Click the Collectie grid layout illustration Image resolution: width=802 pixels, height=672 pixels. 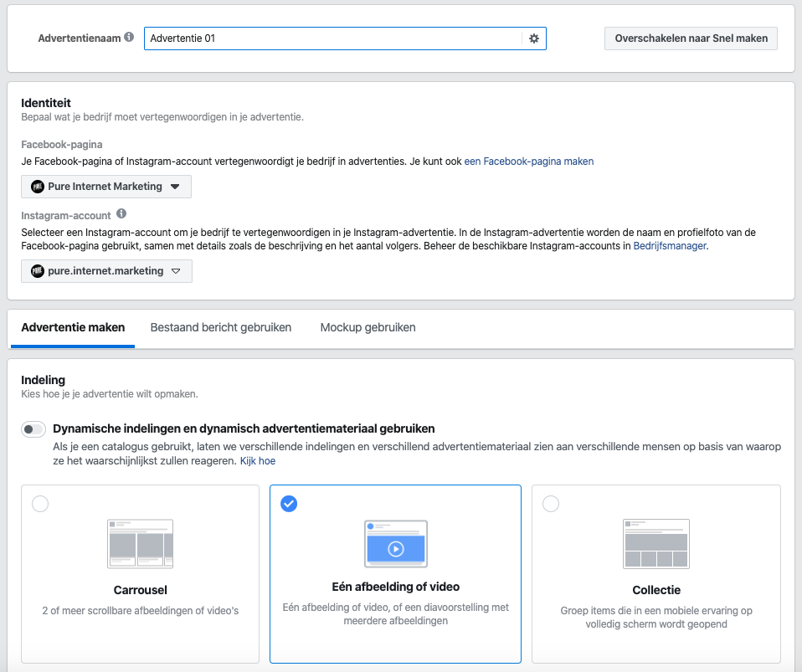pyautogui.click(x=656, y=544)
